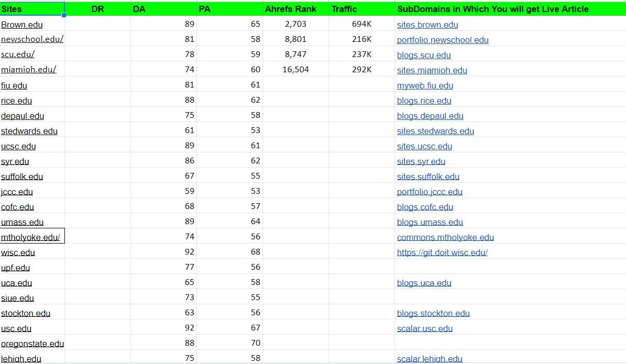Select the 2,703 Ahrefs Rank cell
626x364 pixels.
(x=295, y=24)
